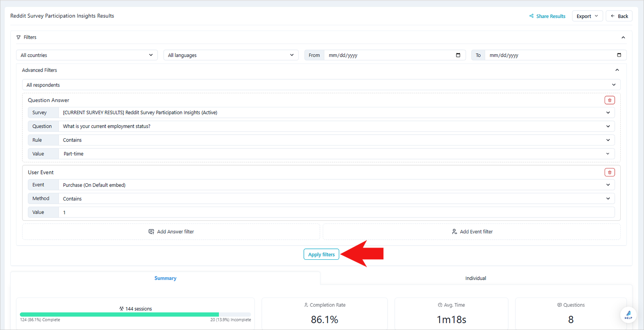
Task: Click the Avg. Time 1m18s value
Action: click(451, 320)
